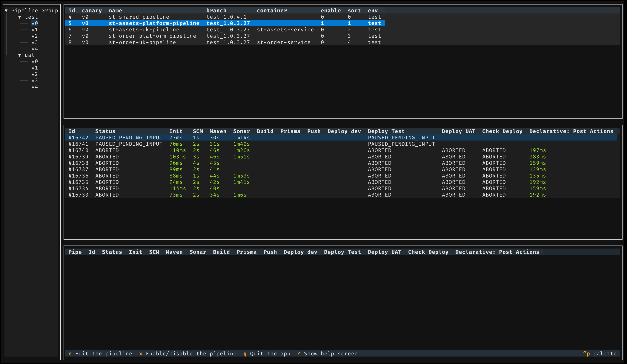Open v0 under the uat group
Viewport: 627px width, 364px height.
click(x=35, y=61)
